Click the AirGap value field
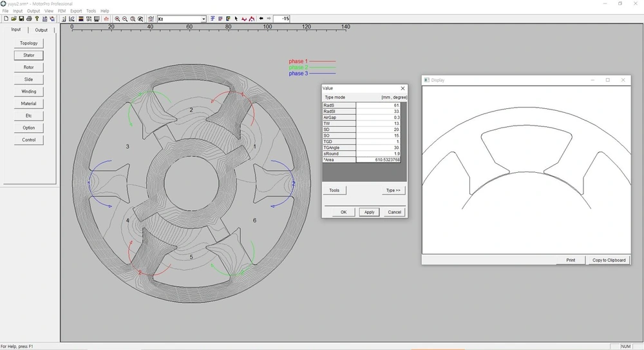 (378, 117)
